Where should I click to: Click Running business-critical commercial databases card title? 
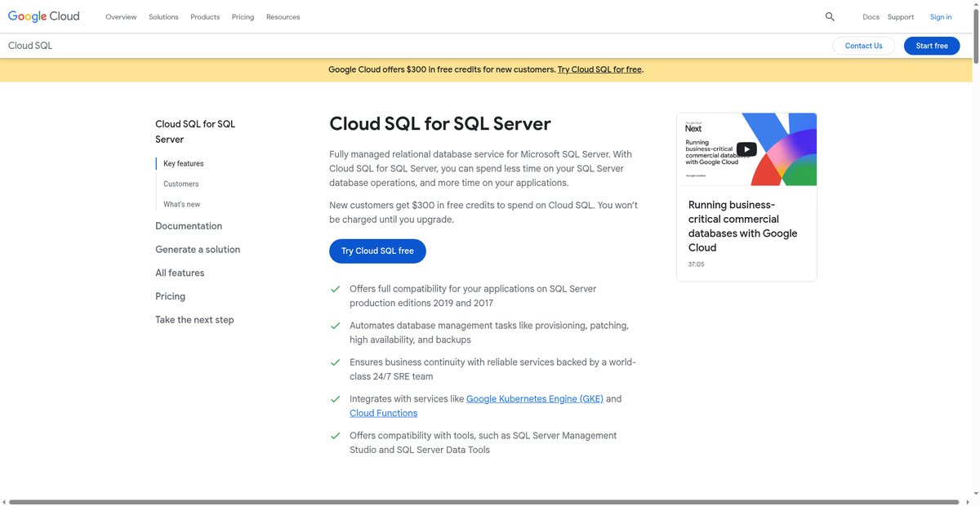point(742,226)
